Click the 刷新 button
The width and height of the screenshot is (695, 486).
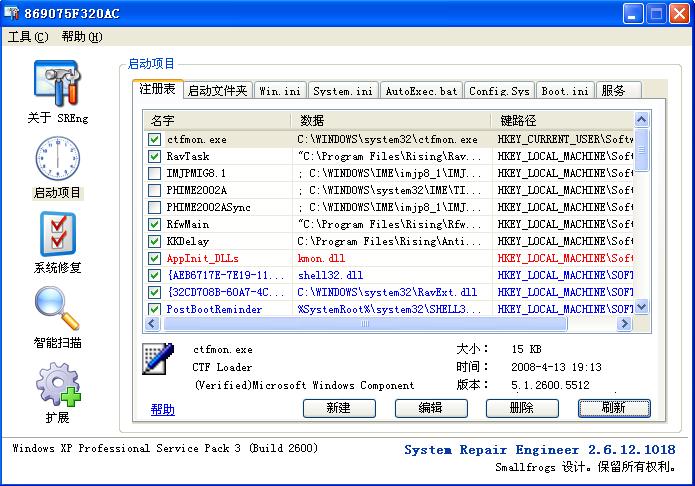point(614,408)
